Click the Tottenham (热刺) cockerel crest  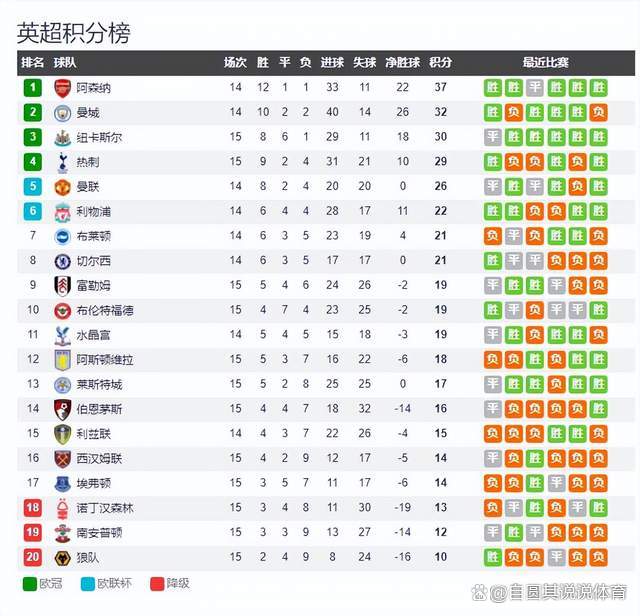62,162
